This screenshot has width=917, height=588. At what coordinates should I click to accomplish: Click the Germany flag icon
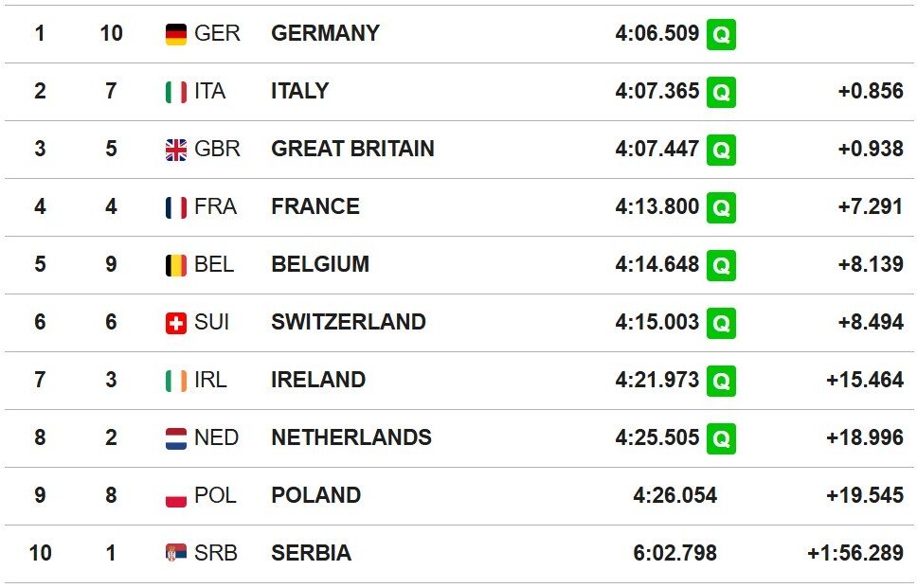[176, 34]
